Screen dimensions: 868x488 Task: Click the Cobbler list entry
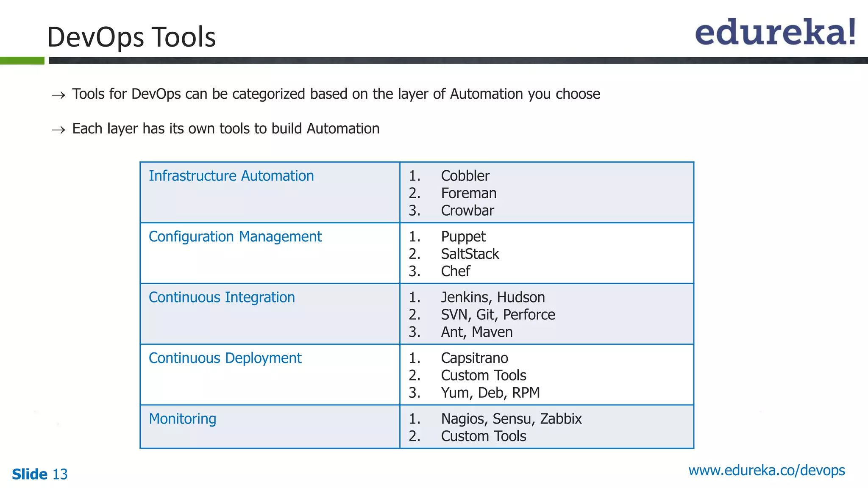(465, 176)
